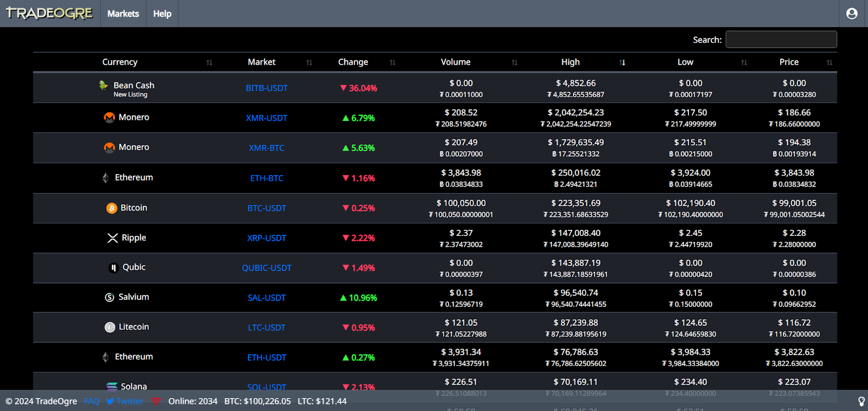Click the 'Online: 2034' footer status
This screenshot has height=411, width=868.
click(x=193, y=401)
